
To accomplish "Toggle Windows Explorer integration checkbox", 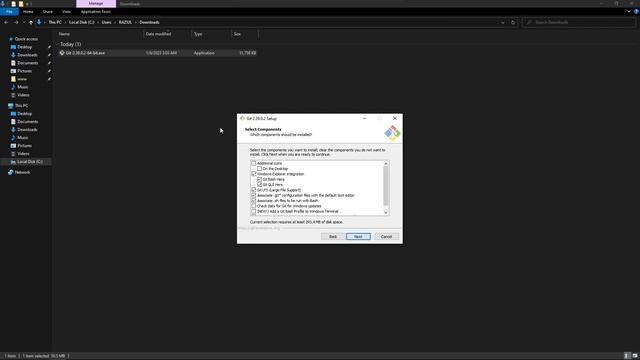I will click(x=253, y=174).
